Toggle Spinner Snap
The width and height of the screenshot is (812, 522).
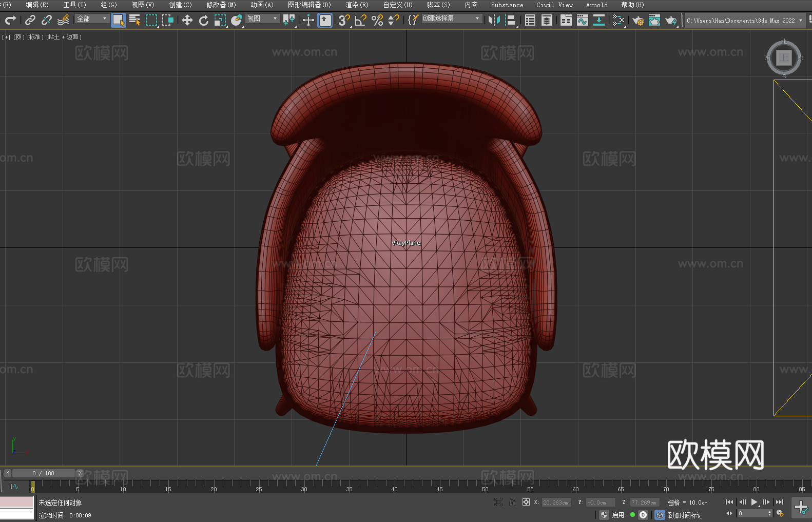[394, 20]
